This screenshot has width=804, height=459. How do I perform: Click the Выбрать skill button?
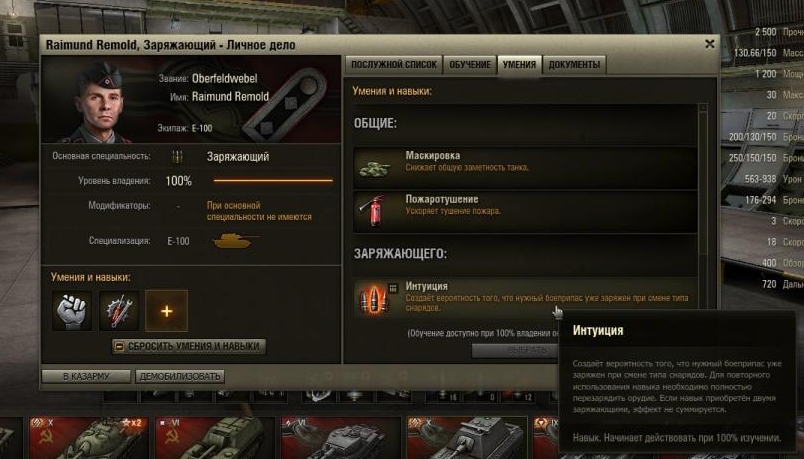coord(515,350)
